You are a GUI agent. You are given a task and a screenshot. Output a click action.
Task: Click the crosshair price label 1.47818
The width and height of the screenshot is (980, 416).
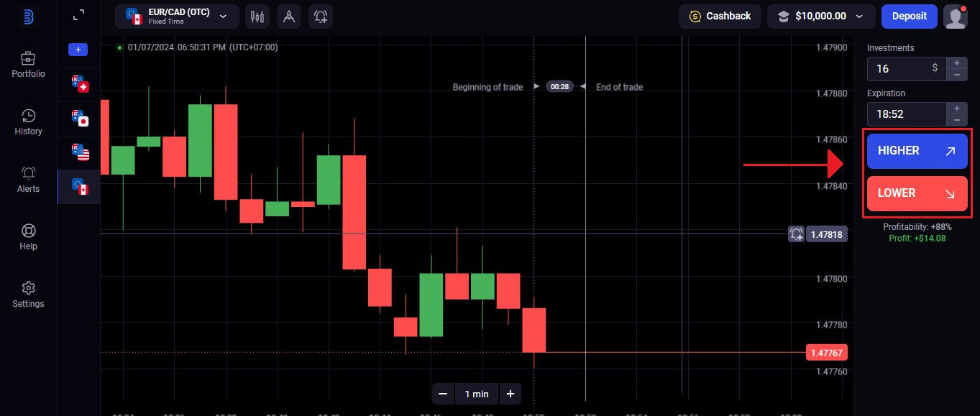[827, 234]
